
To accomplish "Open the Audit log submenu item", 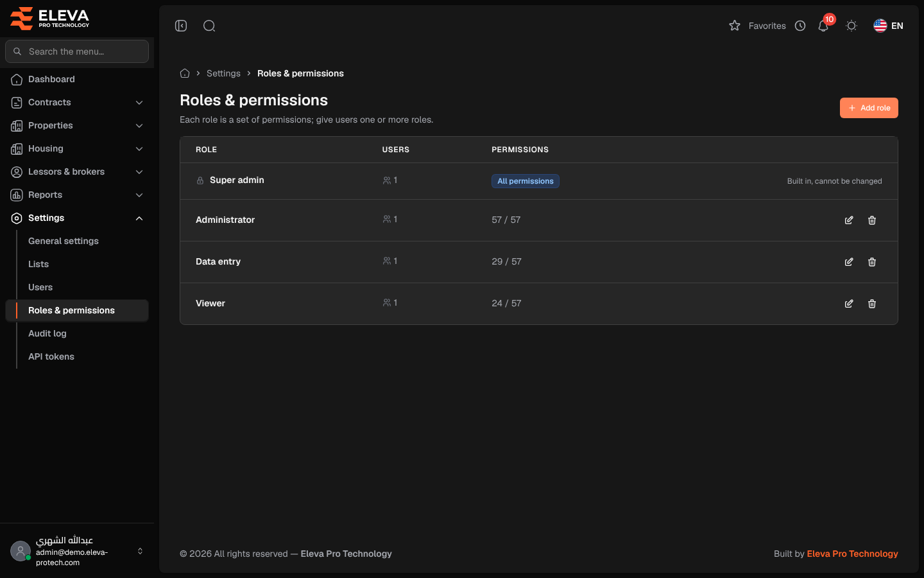I will [x=47, y=333].
